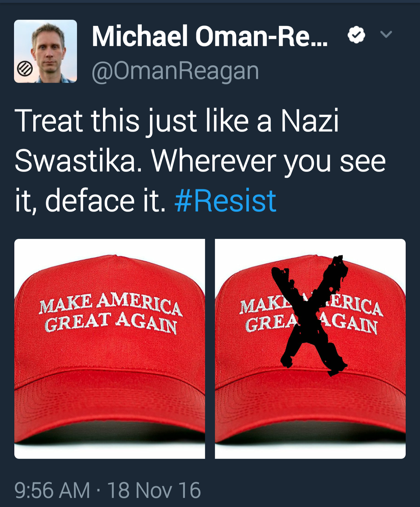Click the striped circle badge on the avatar

click(24, 68)
